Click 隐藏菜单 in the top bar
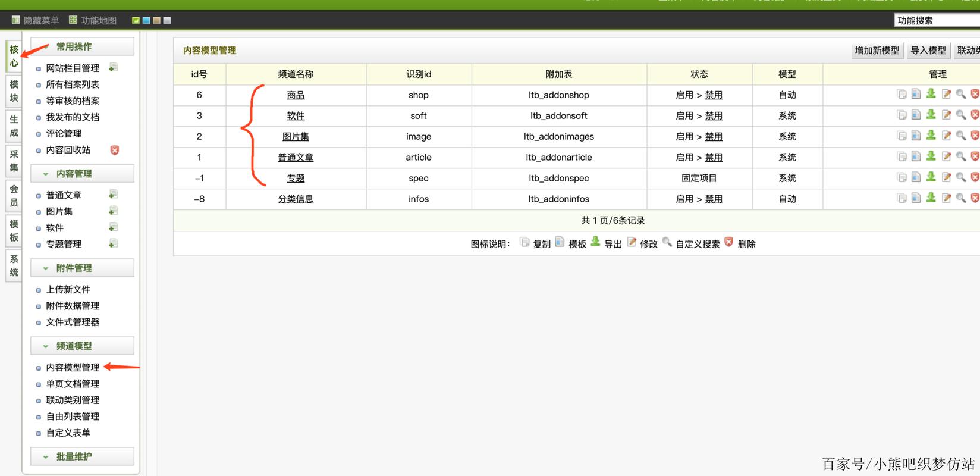This screenshot has width=980, height=476. [36, 20]
